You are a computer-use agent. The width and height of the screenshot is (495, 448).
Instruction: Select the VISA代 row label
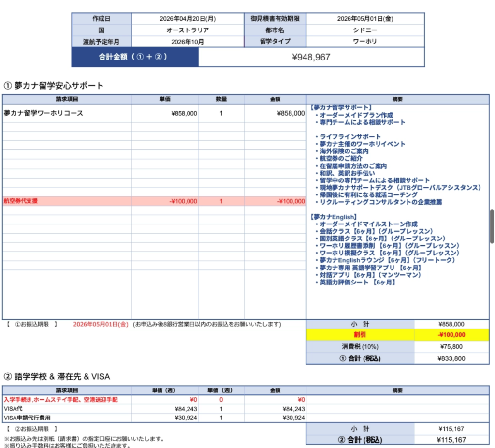[13, 409]
